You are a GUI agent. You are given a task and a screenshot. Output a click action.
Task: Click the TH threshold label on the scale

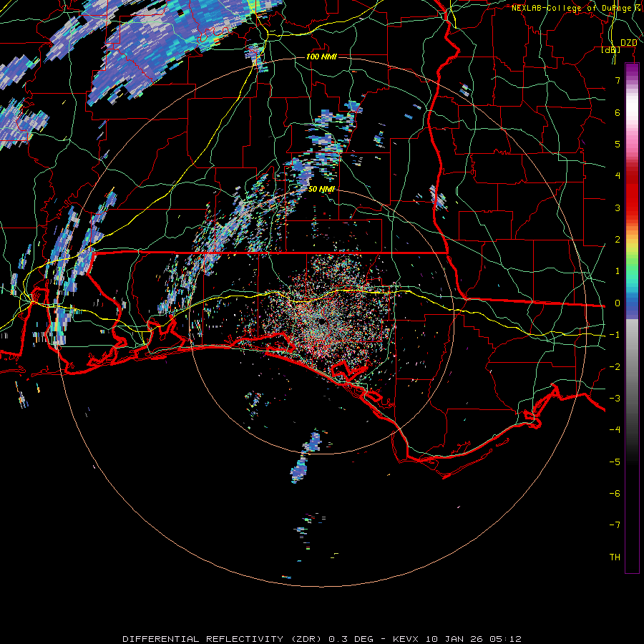pyautogui.click(x=615, y=557)
